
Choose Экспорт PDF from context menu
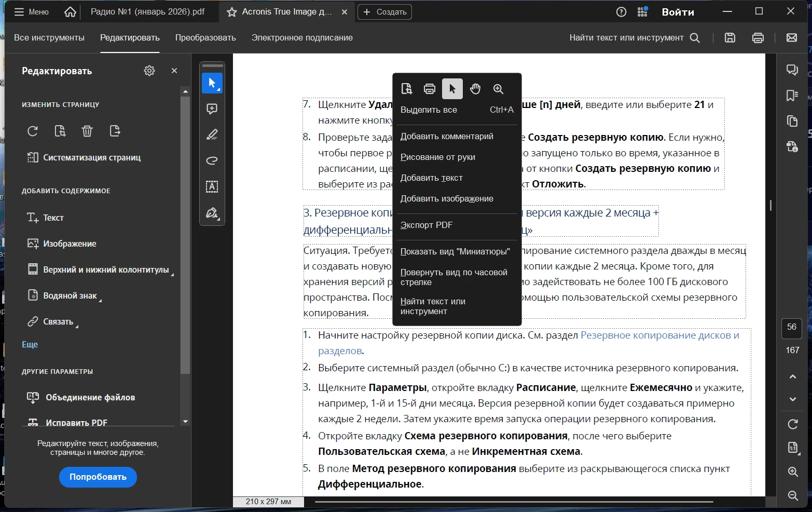click(x=426, y=225)
